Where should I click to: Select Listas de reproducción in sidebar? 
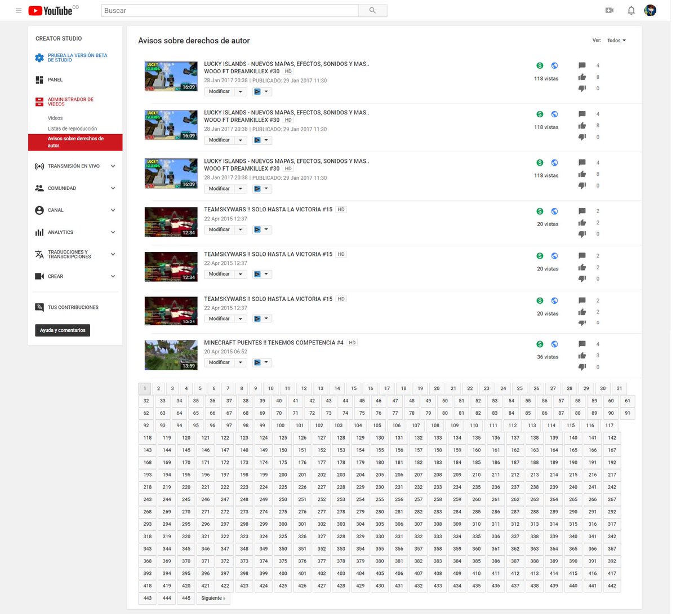click(72, 129)
